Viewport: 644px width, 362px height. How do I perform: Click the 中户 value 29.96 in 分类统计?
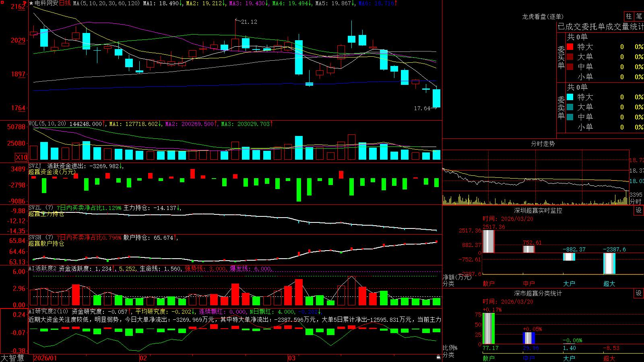[x=531, y=348]
